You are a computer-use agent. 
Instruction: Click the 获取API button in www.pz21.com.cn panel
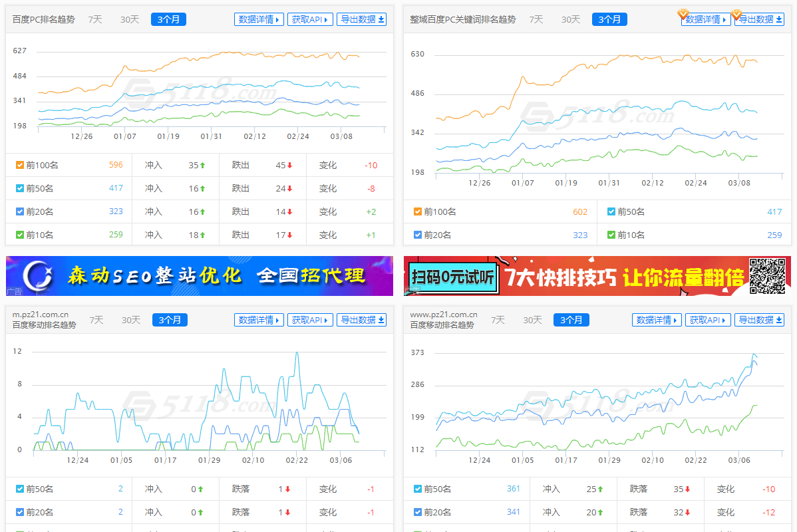pyautogui.click(x=708, y=319)
